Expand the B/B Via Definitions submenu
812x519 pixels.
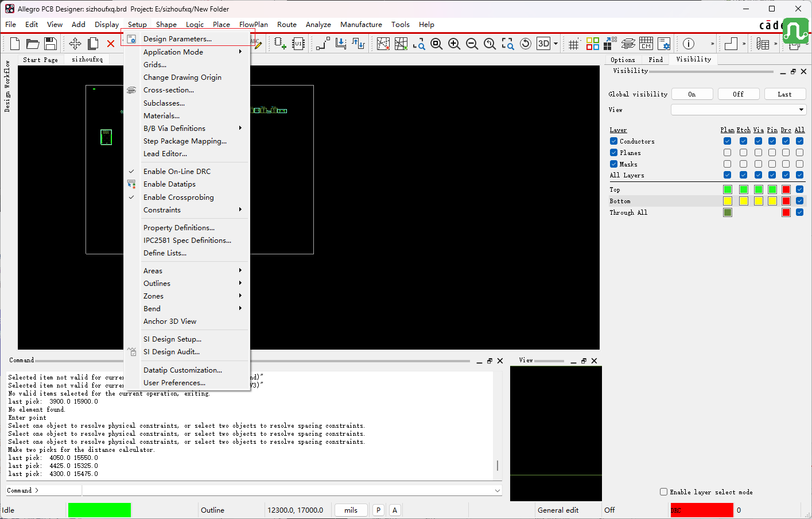coord(187,128)
